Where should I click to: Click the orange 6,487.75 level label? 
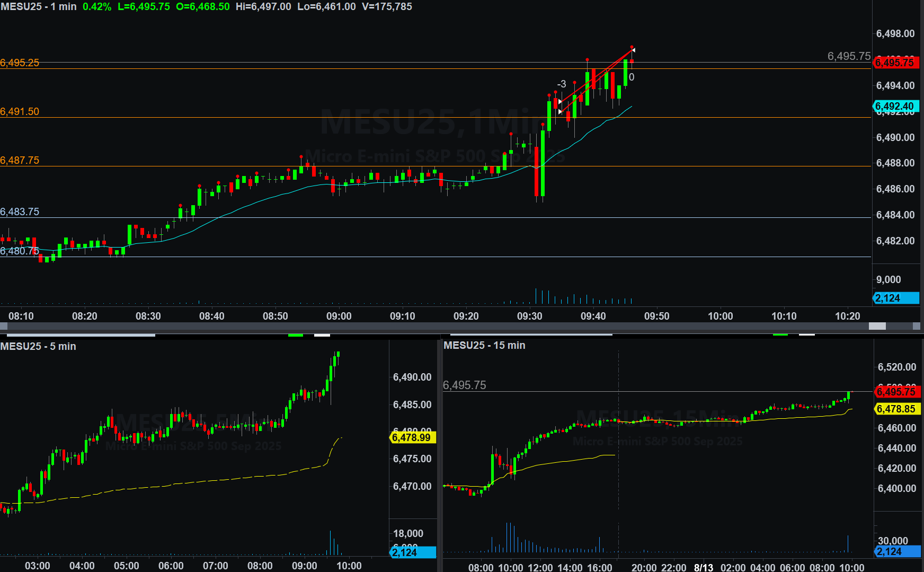point(20,160)
